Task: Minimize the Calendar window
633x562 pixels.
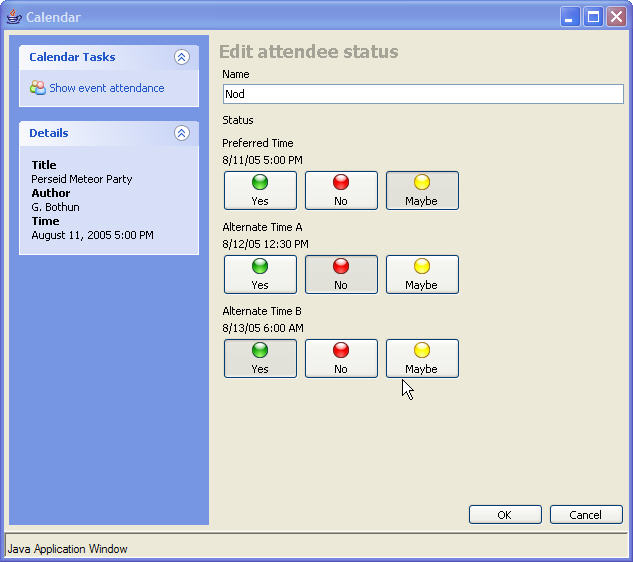Action: [570, 17]
